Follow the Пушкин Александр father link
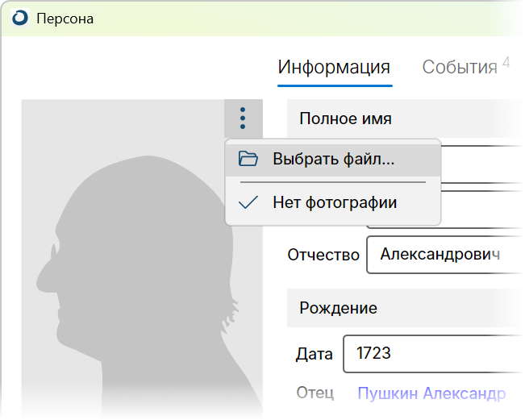The image size is (525, 420). tap(431, 393)
